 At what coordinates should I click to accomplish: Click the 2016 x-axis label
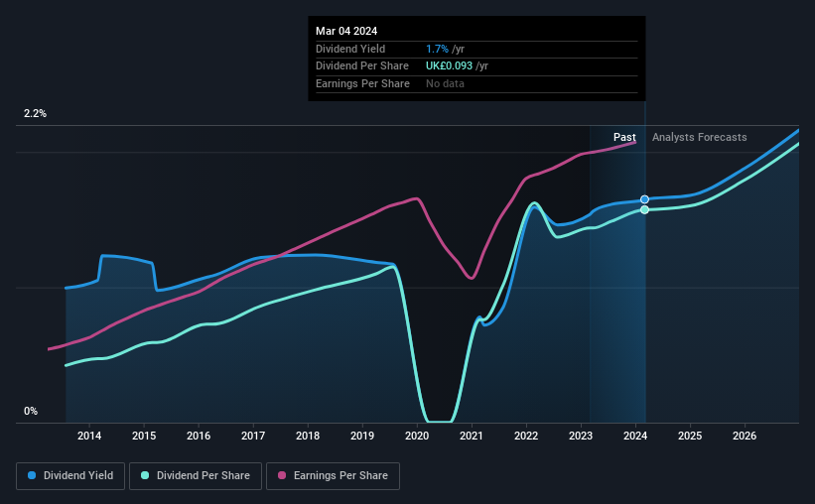pos(199,436)
